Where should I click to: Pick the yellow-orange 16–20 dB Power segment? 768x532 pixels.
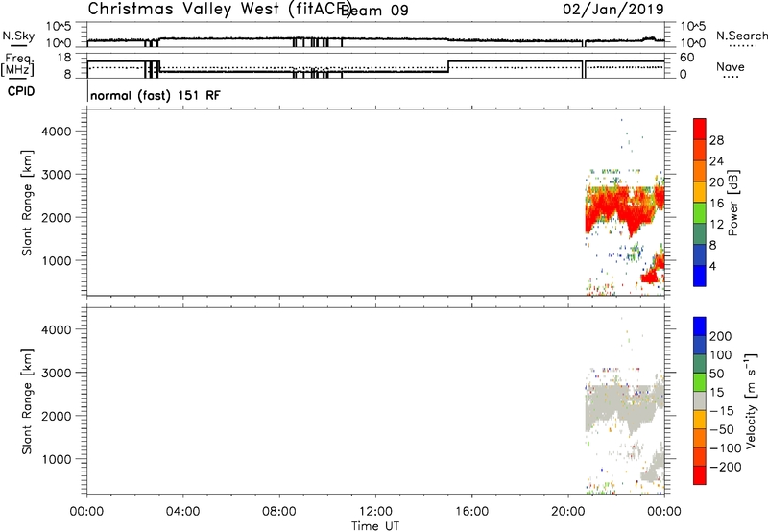click(700, 191)
